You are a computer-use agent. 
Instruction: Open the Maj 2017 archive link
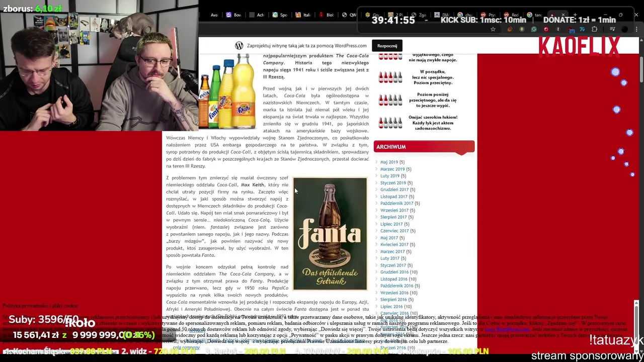(x=389, y=238)
